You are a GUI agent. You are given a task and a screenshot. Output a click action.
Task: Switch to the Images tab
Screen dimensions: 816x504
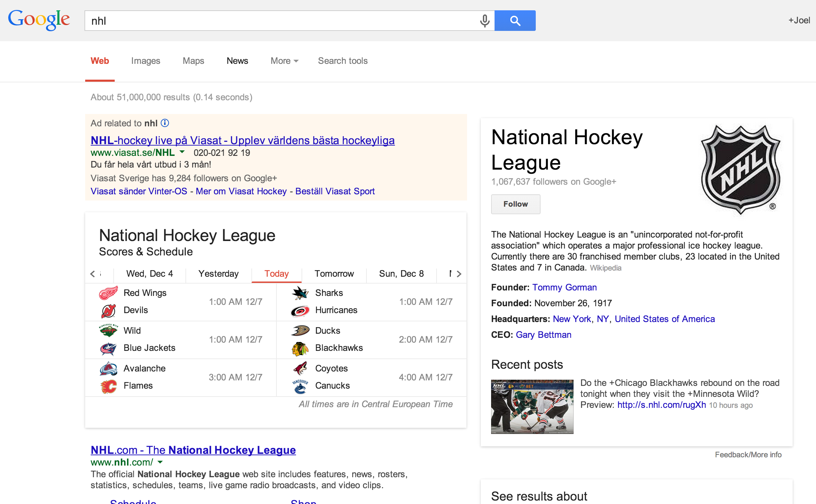pos(146,61)
